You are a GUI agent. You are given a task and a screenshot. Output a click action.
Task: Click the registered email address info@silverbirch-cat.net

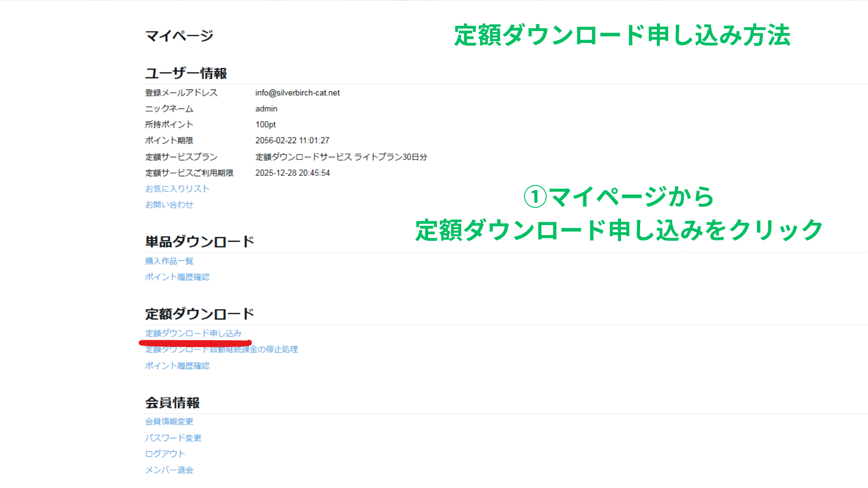click(x=297, y=93)
